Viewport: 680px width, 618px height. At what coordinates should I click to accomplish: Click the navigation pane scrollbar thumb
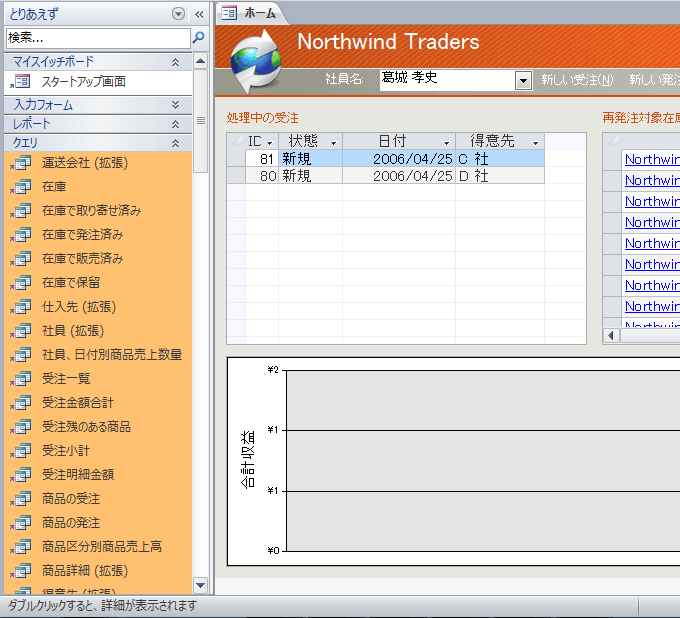coord(200,121)
